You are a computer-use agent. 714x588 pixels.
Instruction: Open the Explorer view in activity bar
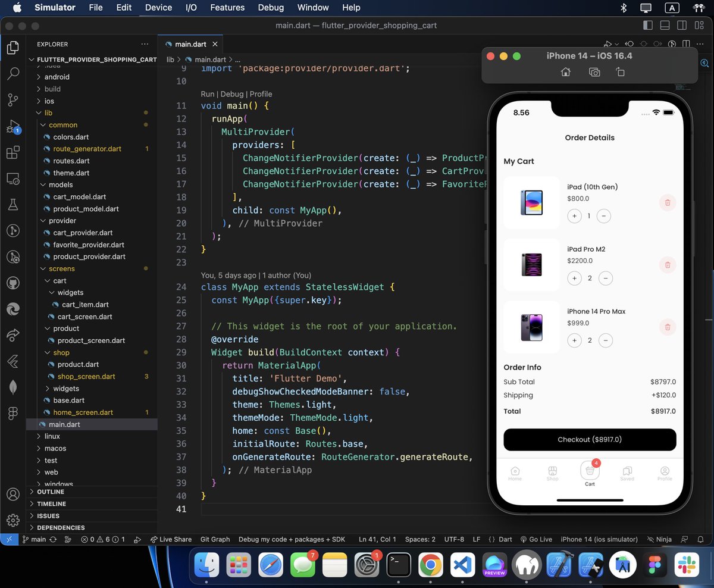click(x=12, y=47)
